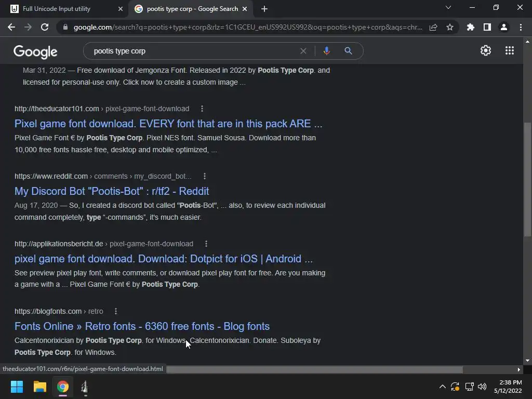
Task: Clear the Google search box text
Action: coord(303,51)
